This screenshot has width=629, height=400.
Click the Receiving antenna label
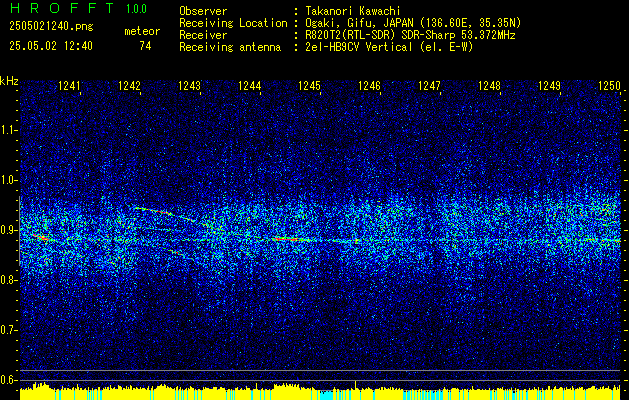point(230,47)
